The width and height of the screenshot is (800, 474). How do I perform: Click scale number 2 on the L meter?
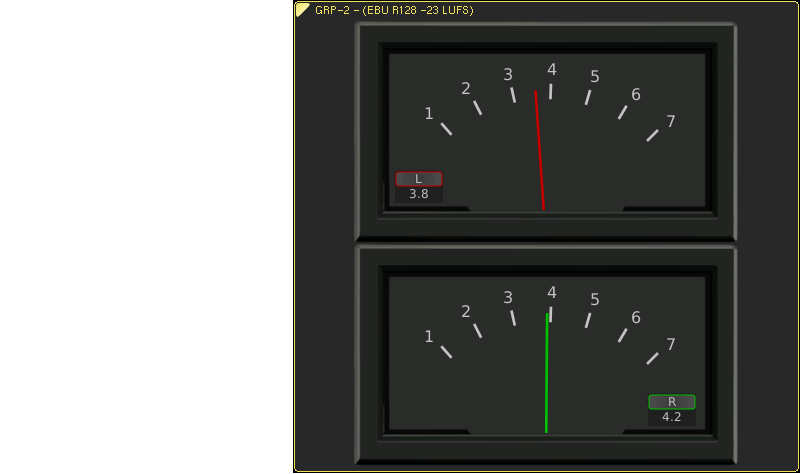(465, 89)
